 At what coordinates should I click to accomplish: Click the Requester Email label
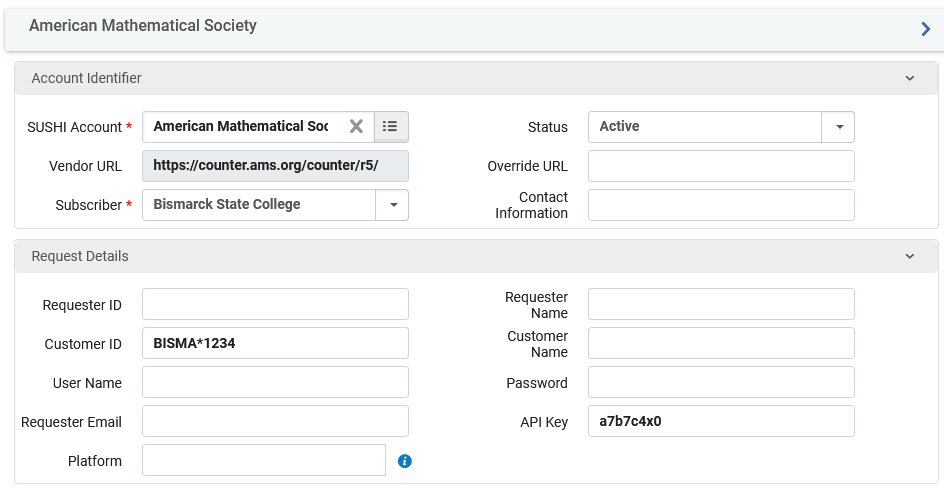pos(71,422)
